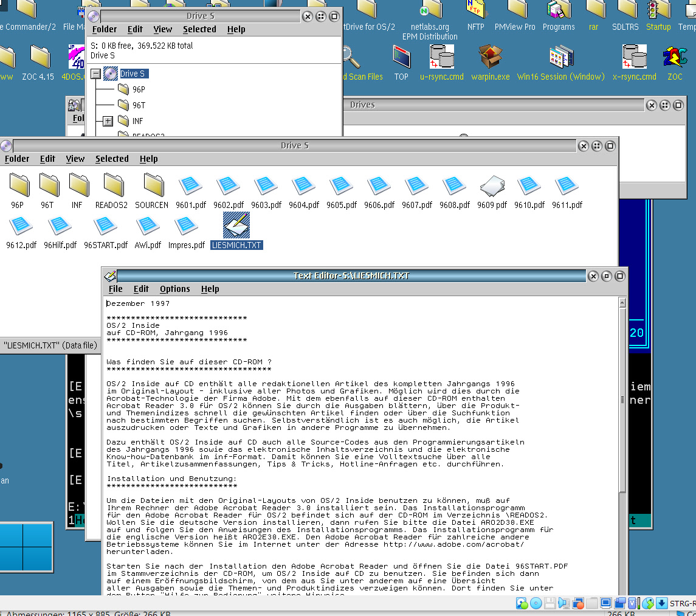
Task: Select the ZOC 4.15 desktop folder
Action: 40,57
